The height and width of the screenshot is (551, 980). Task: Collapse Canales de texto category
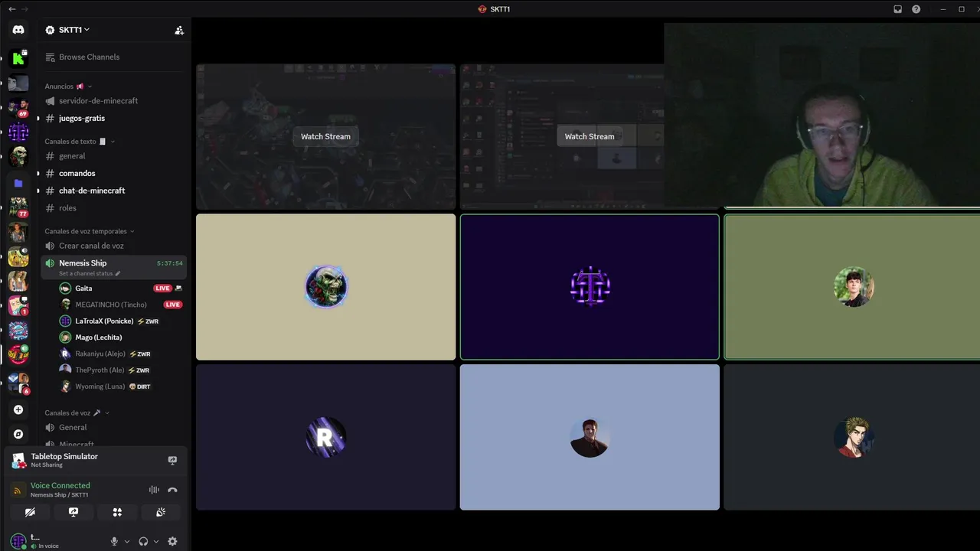[x=80, y=142]
